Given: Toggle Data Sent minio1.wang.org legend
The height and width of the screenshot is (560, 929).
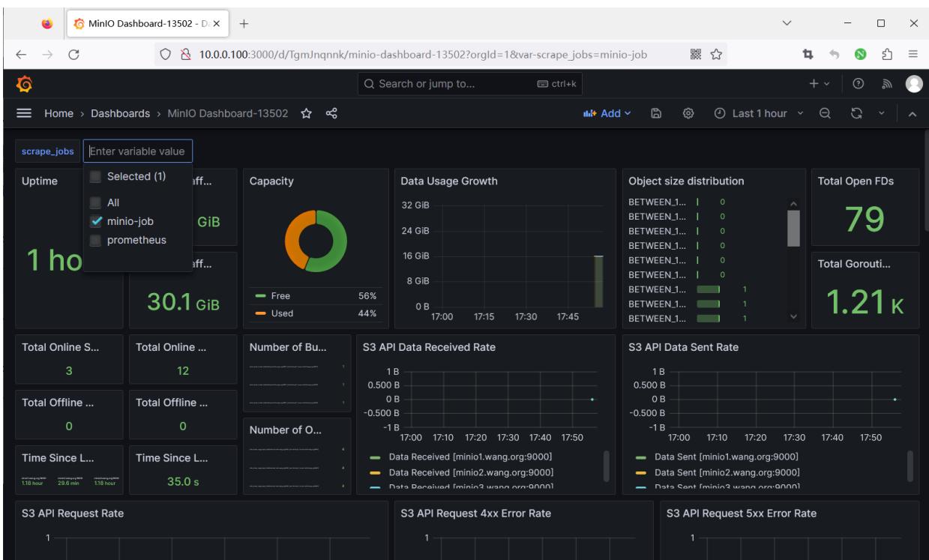Looking at the screenshot, I should 726,457.
